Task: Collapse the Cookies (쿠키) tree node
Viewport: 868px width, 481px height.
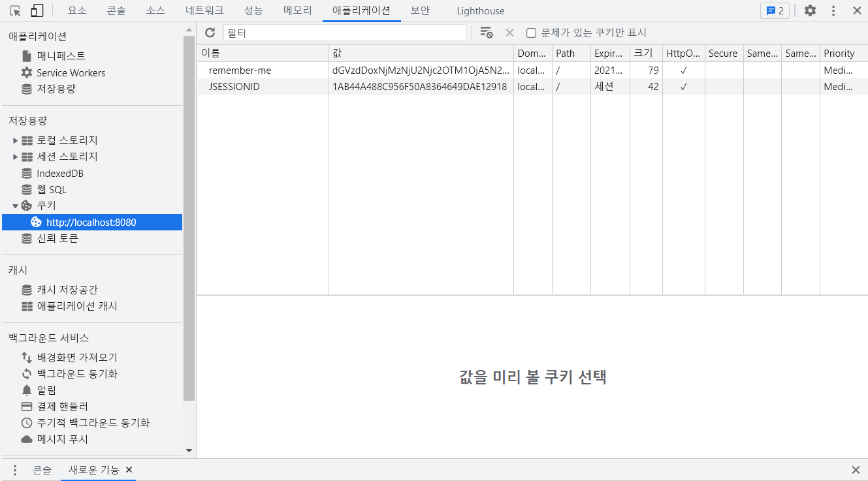Action: click(x=16, y=206)
